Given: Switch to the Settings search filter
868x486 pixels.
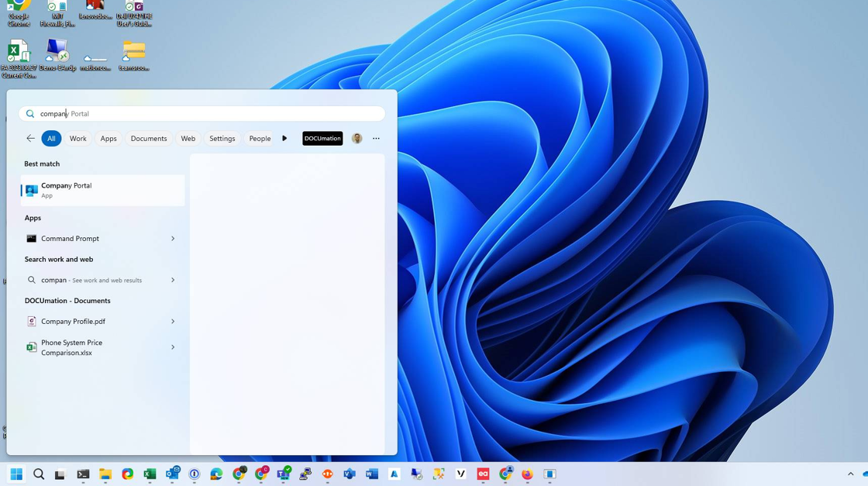Looking at the screenshot, I should coord(222,139).
